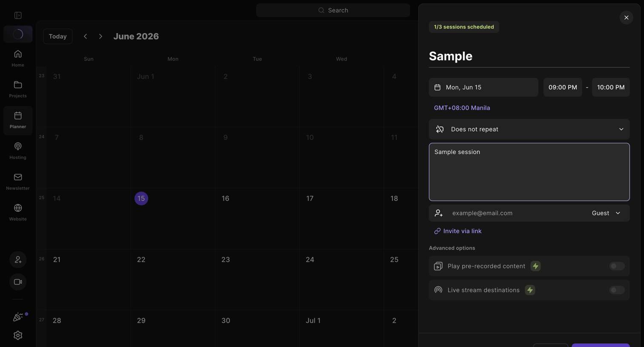Select June 9 on the calendar

(225, 138)
